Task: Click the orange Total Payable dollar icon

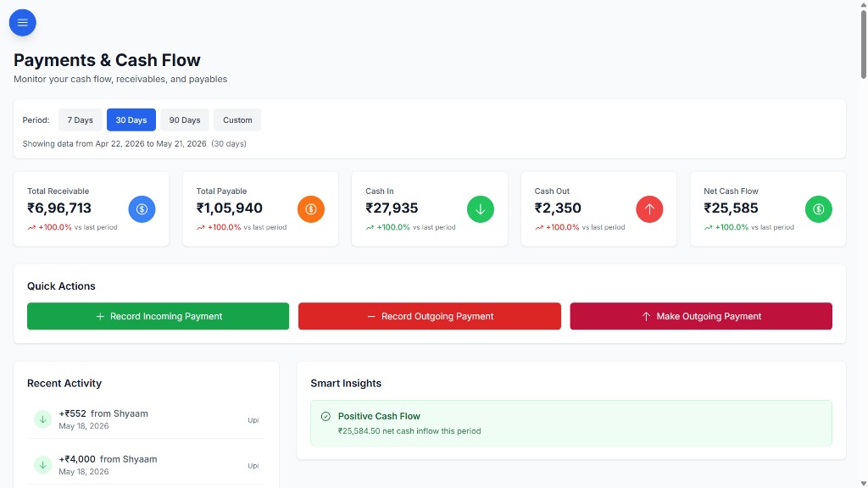Action: coord(311,209)
